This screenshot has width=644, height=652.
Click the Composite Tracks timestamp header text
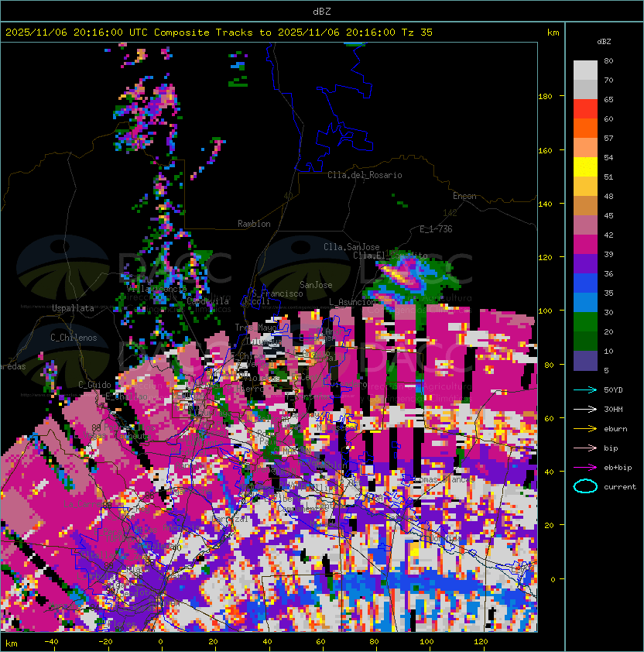[219, 33]
